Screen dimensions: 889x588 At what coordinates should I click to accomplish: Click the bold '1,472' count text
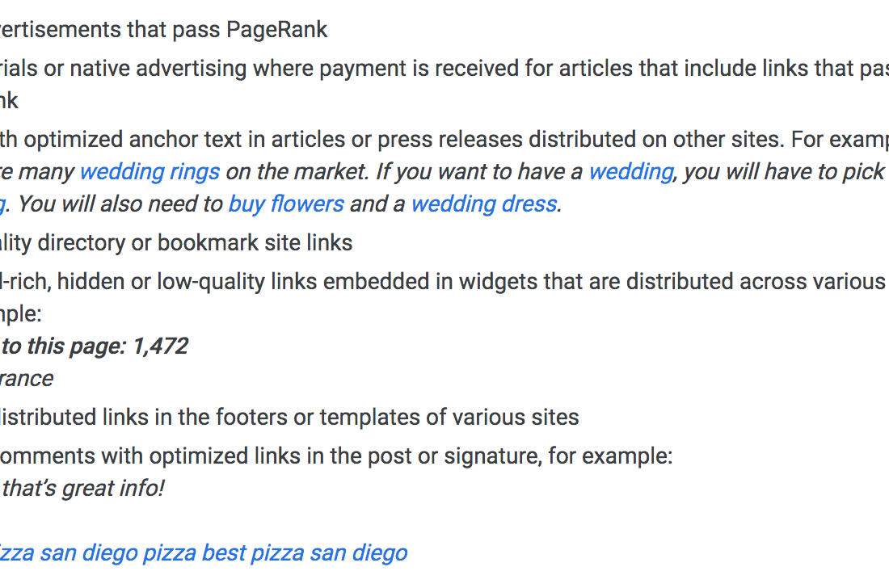coord(161,346)
